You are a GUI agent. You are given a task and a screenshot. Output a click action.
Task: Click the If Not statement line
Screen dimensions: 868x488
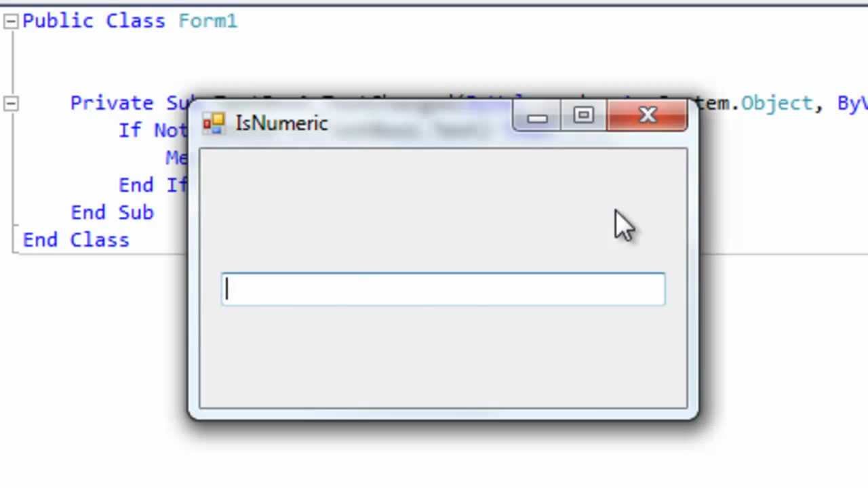pyautogui.click(x=153, y=130)
